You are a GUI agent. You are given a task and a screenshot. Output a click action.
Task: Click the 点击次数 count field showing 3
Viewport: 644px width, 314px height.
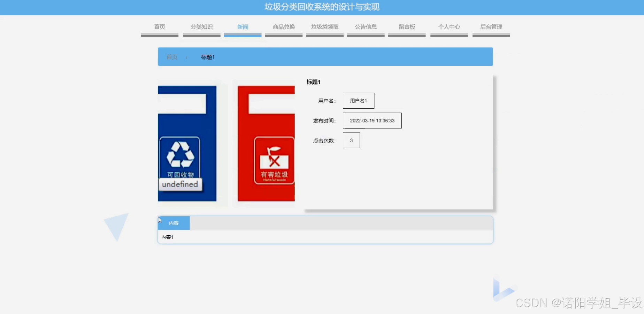pos(351,140)
